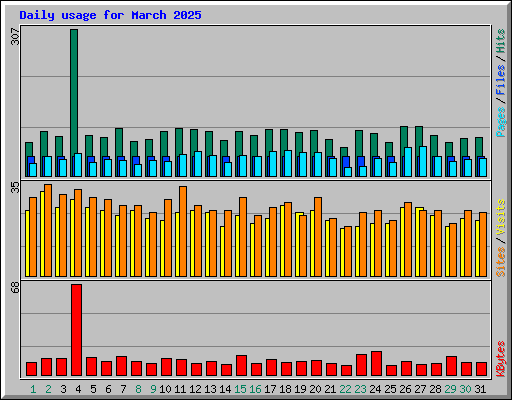Click the Hits scale value 307
Screen dimensions: 512x400
coord(16,37)
